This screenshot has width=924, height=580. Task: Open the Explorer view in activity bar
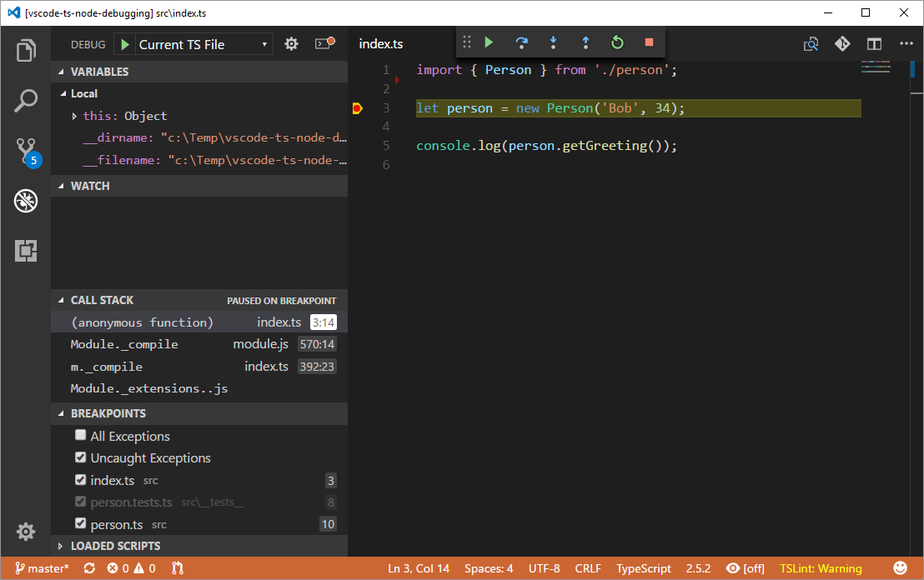coord(26,51)
